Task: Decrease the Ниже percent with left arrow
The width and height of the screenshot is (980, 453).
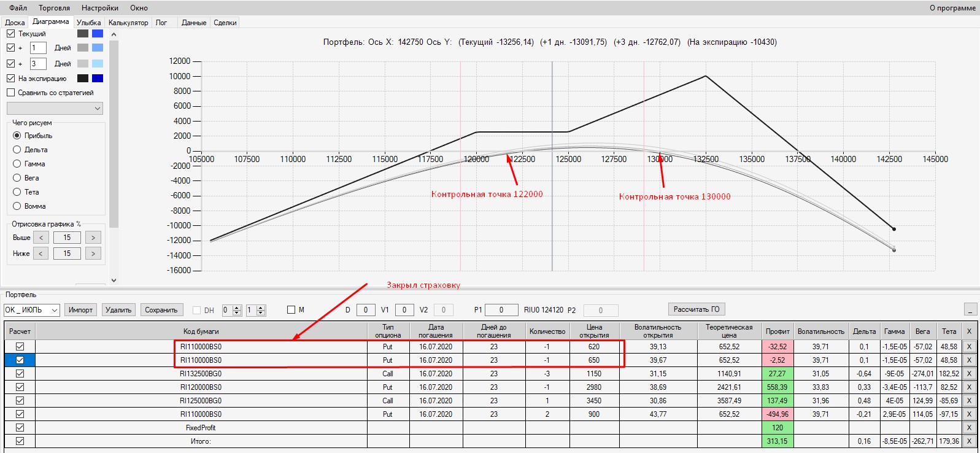Action: point(41,254)
